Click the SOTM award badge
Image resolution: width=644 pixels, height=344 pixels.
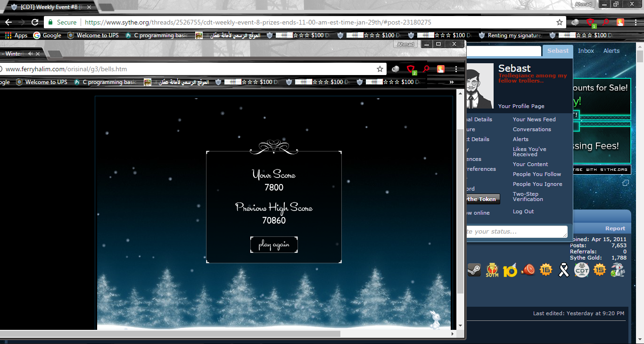click(492, 270)
